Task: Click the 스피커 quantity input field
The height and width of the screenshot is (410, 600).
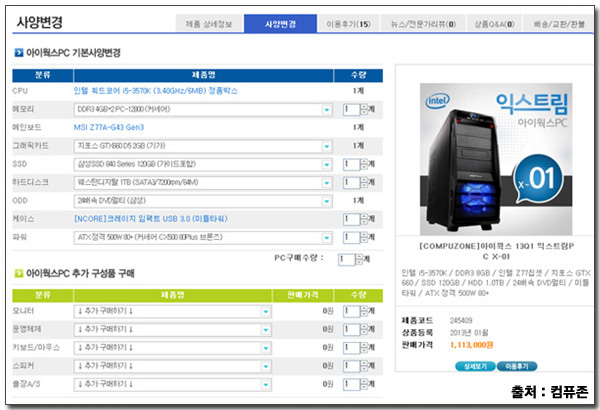Action: pos(351,366)
